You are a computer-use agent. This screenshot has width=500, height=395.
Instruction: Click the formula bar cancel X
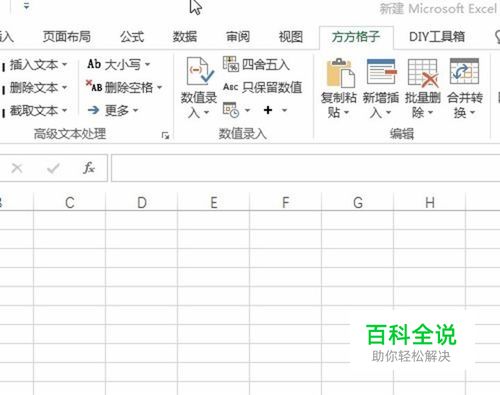click(17, 168)
